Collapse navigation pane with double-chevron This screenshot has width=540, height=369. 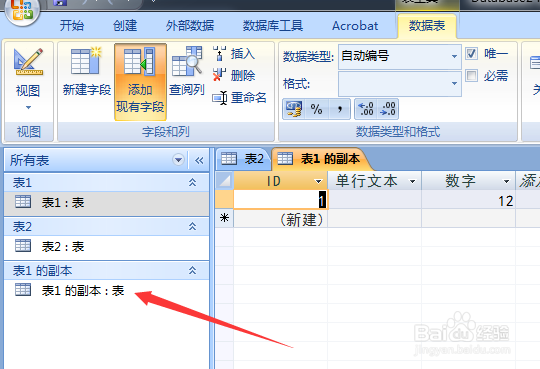(x=199, y=160)
